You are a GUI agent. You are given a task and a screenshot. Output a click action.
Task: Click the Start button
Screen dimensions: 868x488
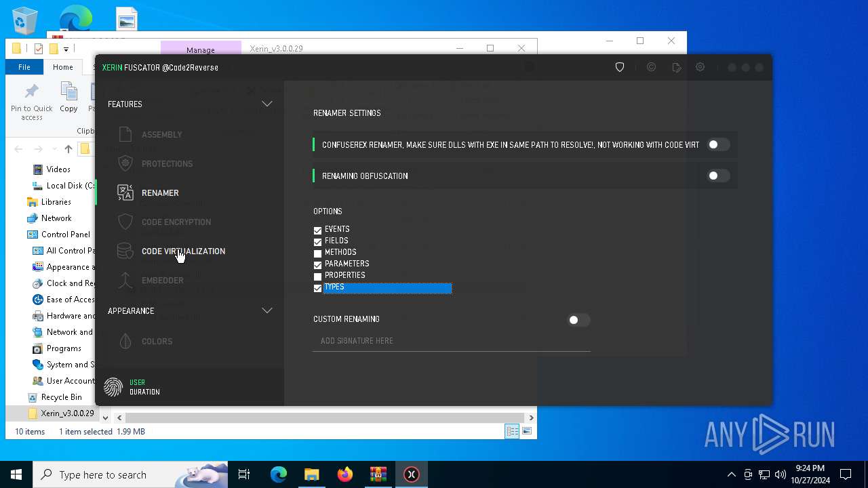tap(16, 474)
